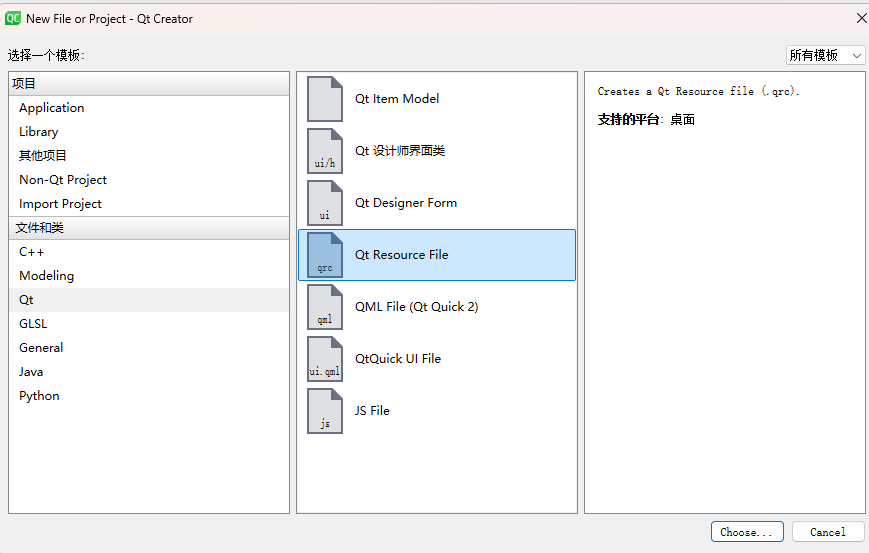Click the Qt Item Model file icon
The image size is (869, 553).
coord(325,99)
